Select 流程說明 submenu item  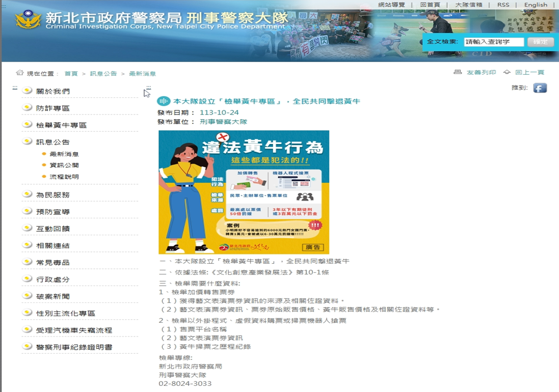point(64,177)
